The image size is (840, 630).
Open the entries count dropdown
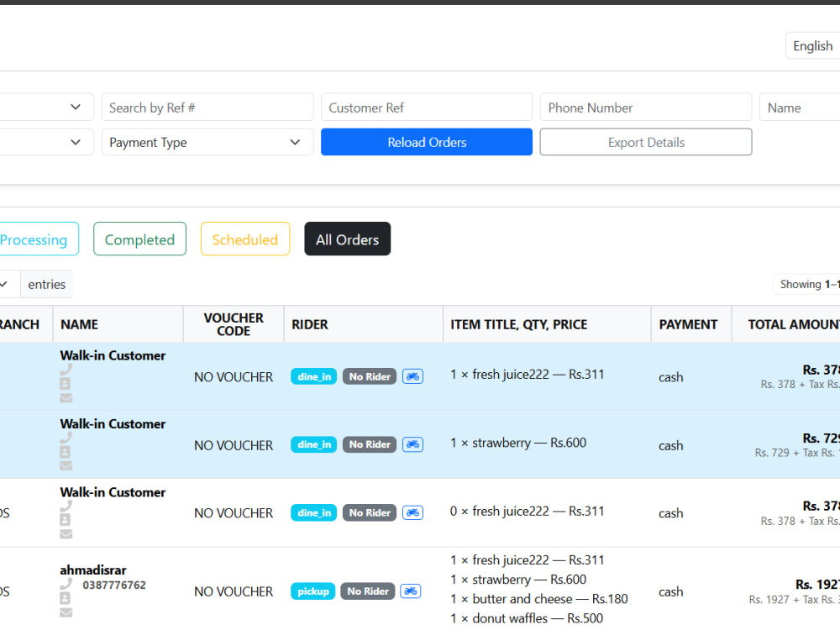click(x=9, y=284)
